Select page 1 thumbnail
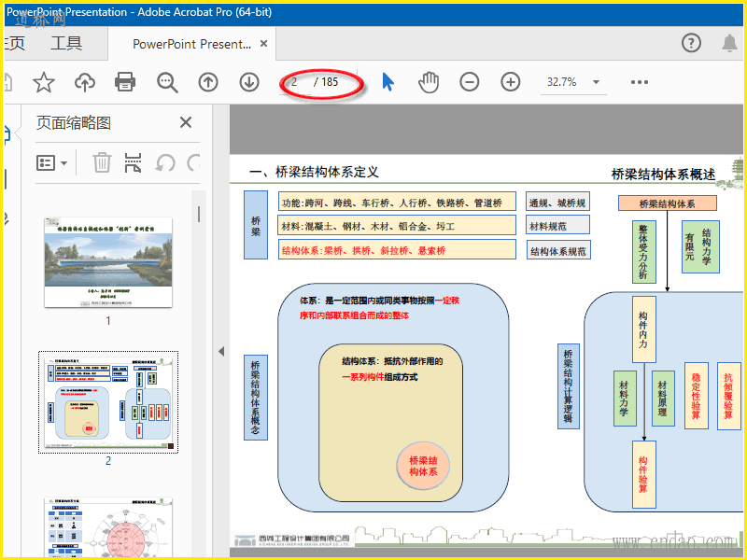Viewport: 747px width, 560px height. click(x=108, y=262)
